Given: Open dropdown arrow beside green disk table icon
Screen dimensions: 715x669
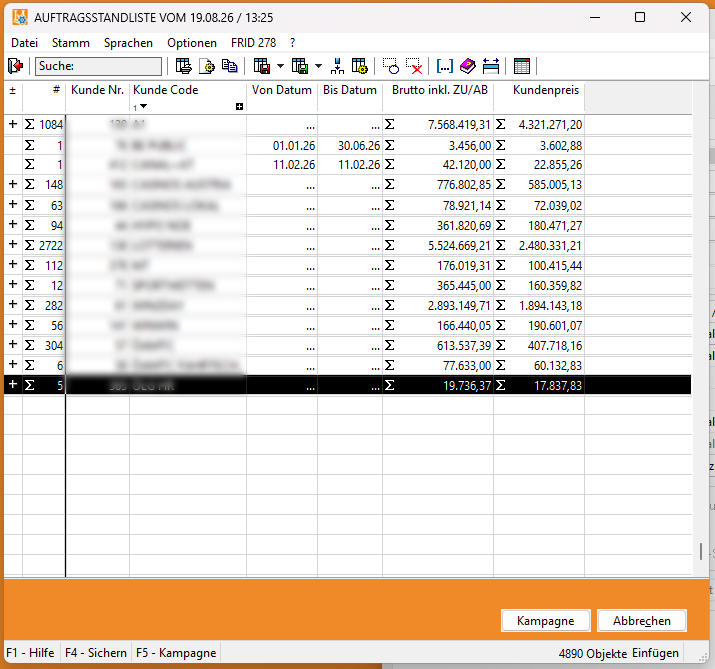Looking at the screenshot, I should tap(318, 66).
